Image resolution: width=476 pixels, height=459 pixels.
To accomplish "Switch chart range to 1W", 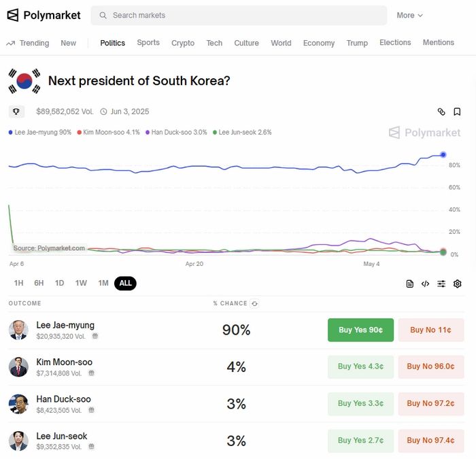I will [81, 283].
